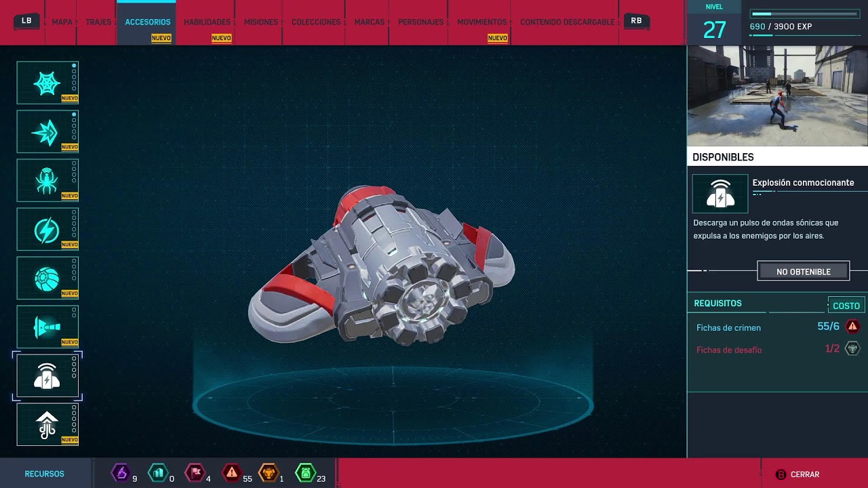This screenshot has height=488, width=868.
Task: Click the Disponibles header
Action: pyautogui.click(x=778, y=157)
